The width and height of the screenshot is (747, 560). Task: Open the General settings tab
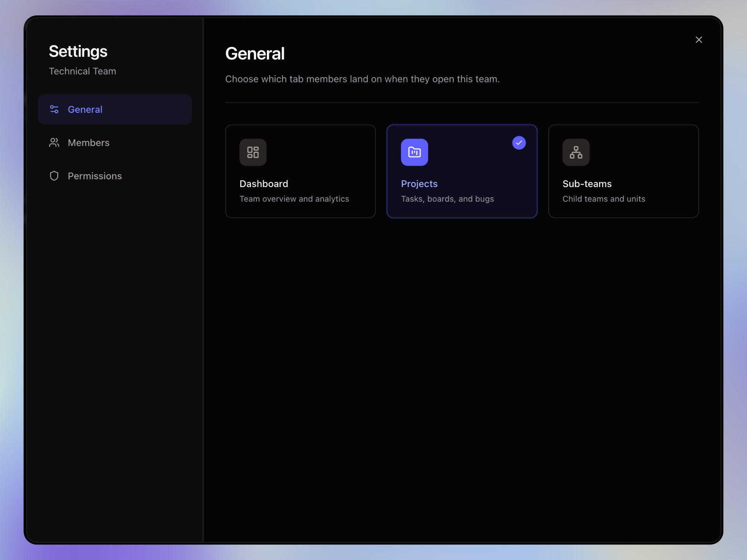tap(115, 109)
